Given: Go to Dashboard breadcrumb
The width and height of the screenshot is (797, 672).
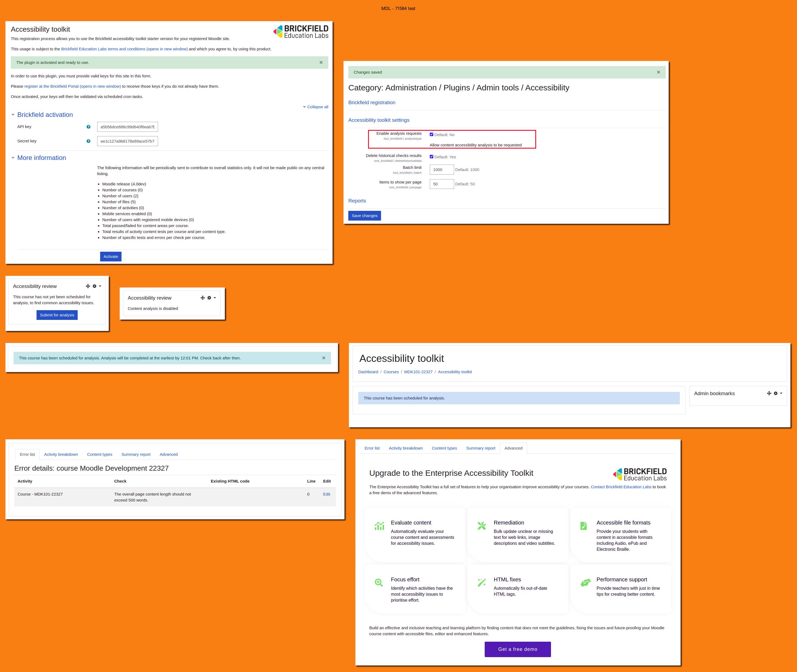Looking at the screenshot, I should 368,372.
